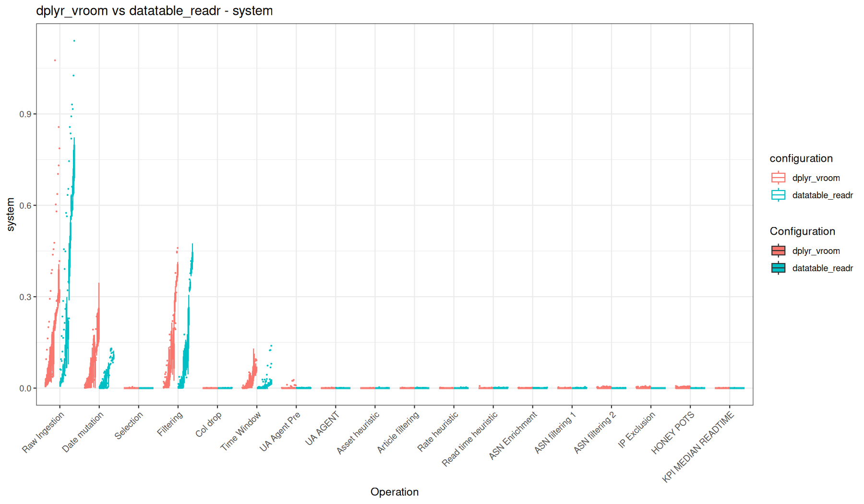Click the outlined teal datatable_readr legend key
The image size is (864, 504).
point(778,195)
